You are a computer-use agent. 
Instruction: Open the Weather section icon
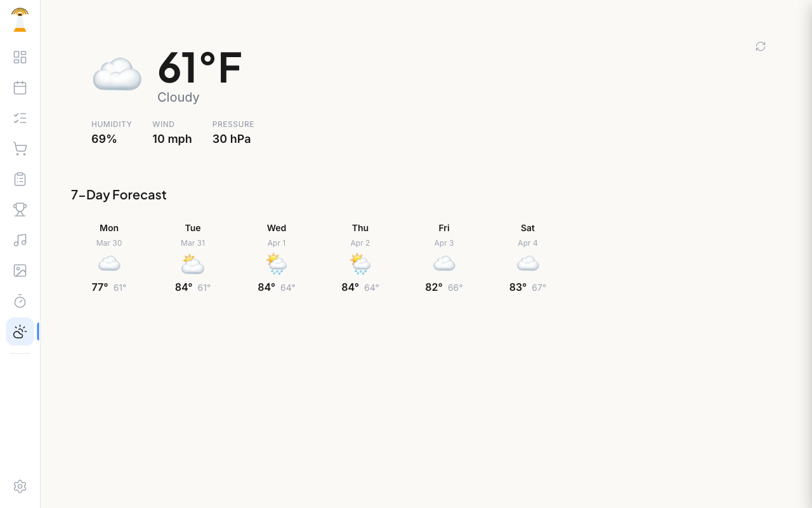[20, 331]
